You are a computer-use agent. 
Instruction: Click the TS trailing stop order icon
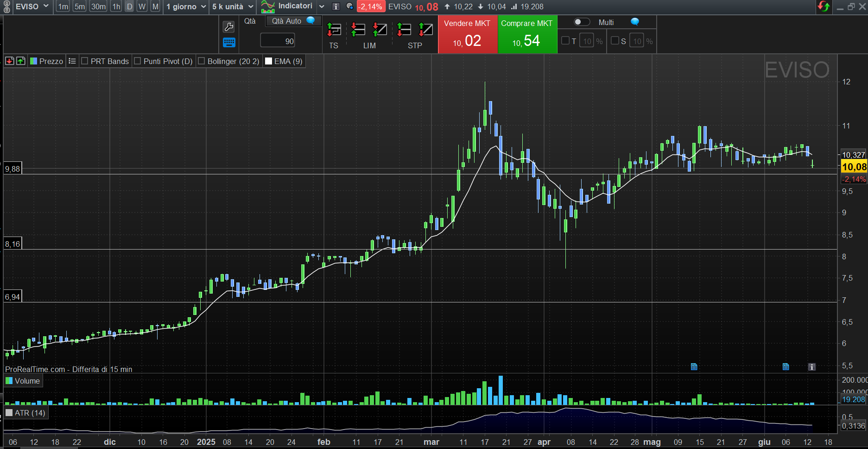334,30
